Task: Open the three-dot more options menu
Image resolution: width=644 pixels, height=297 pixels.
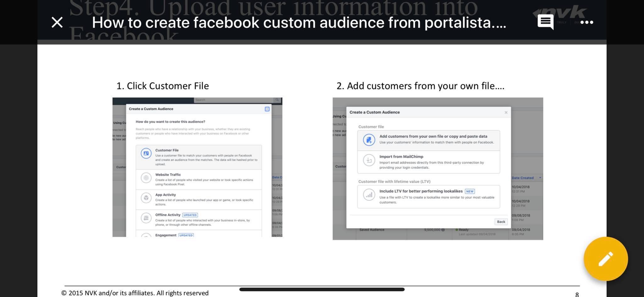Action: pos(587,22)
